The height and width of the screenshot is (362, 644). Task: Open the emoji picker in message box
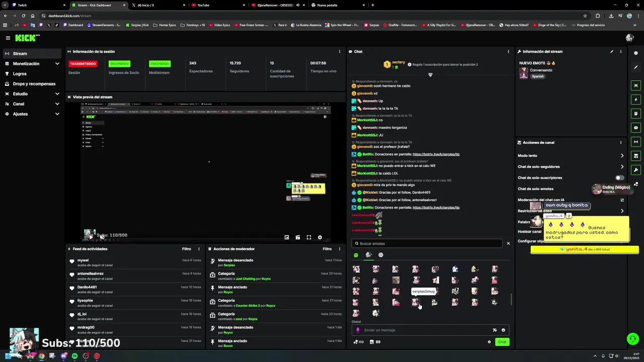coord(503,330)
